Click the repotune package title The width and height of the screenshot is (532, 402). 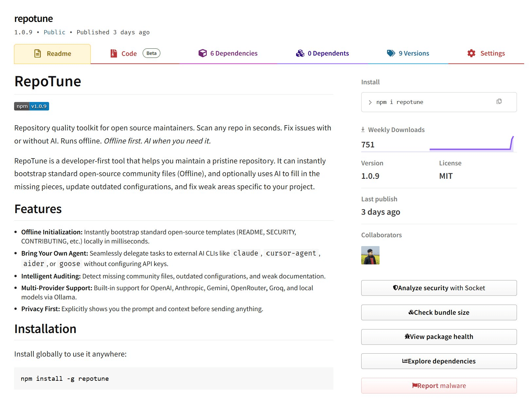pos(33,19)
